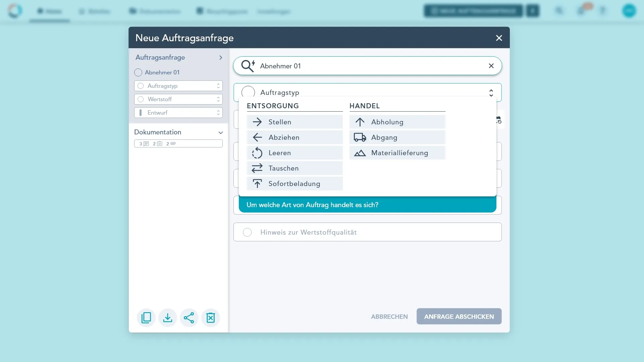Image resolution: width=644 pixels, height=362 pixels.
Task: Select the Hinweis zur Wertstoffqualität circle
Action: tap(247, 232)
